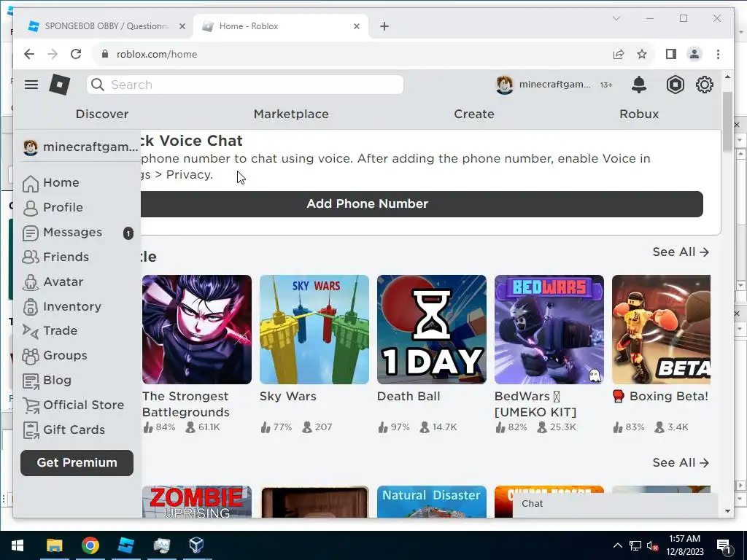Open sidebar username minecraftgam...
The height and width of the screenshot is (560, 747).
pyautogui.click(x=80, y=147)
